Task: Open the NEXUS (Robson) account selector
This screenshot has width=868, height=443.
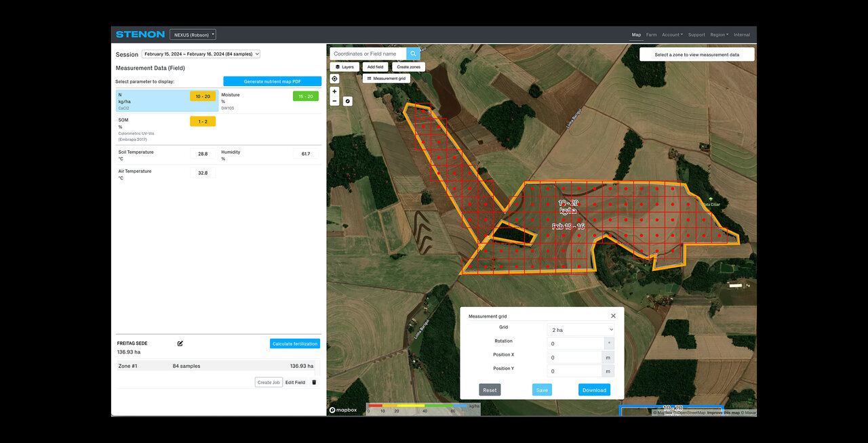Action: coord(193,35)
